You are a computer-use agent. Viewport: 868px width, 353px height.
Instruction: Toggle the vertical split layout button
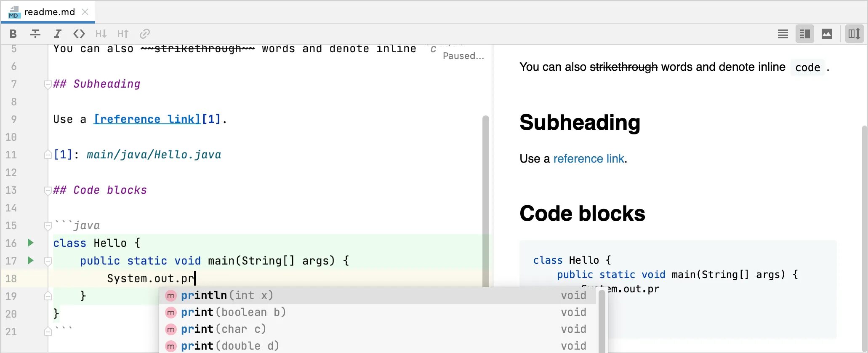[855, 34]
